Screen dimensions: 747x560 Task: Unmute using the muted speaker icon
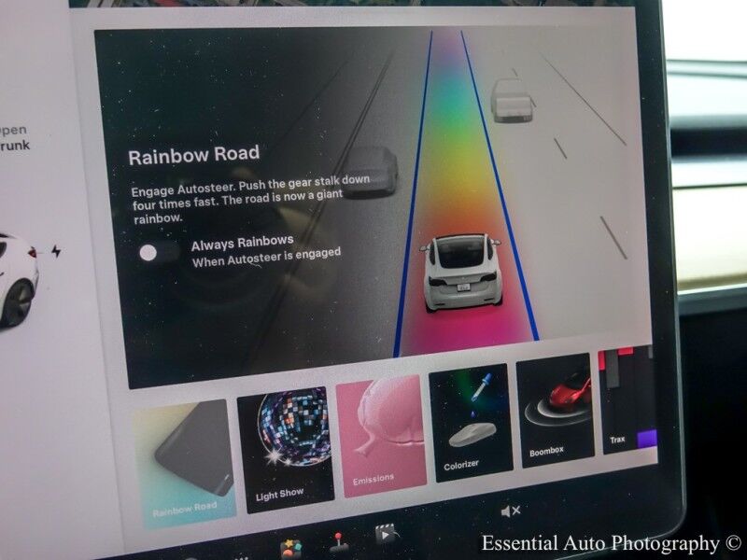pos(511,511)
